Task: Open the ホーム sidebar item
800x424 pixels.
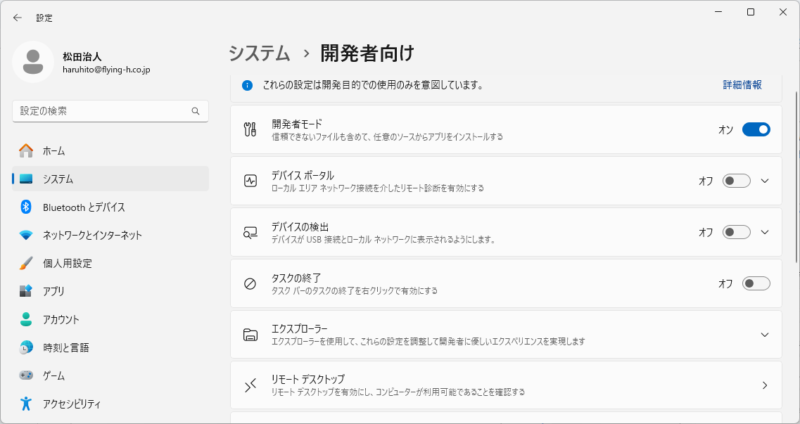Action: (x=110, y=151)
